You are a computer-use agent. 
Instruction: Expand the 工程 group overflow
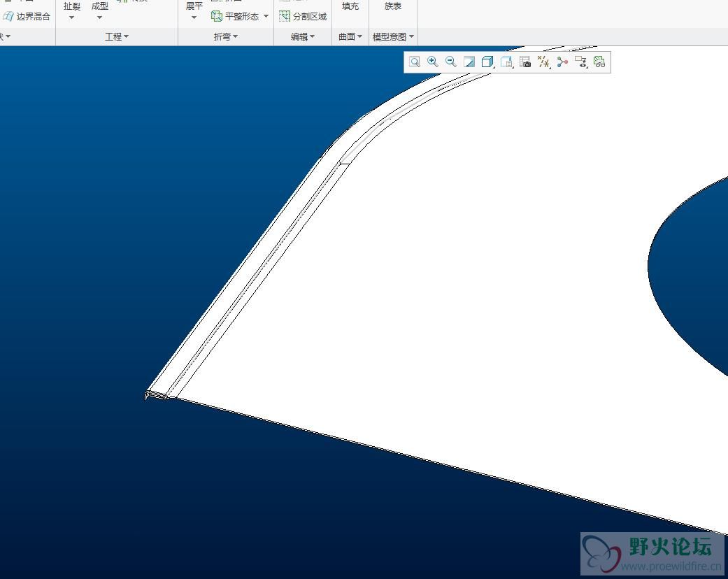coord(117,36)
